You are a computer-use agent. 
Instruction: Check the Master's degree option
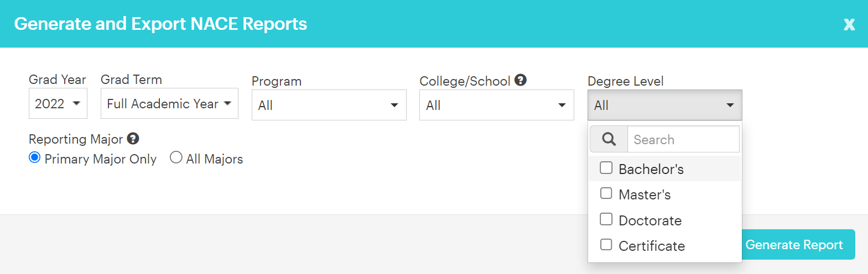(606, 193)
